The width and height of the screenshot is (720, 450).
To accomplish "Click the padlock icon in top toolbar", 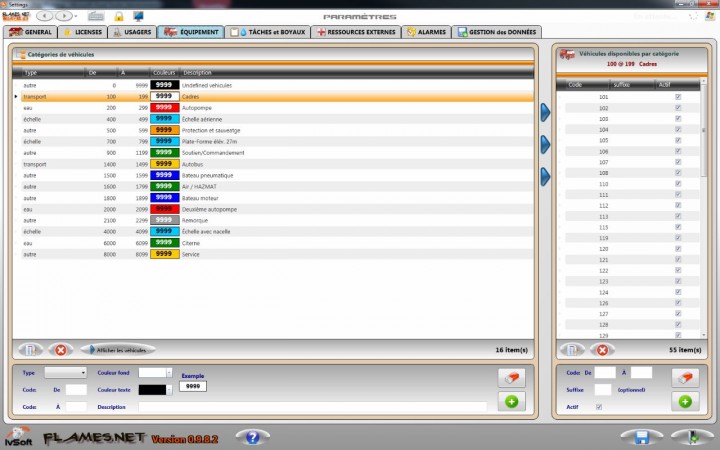I will [118, 17].
